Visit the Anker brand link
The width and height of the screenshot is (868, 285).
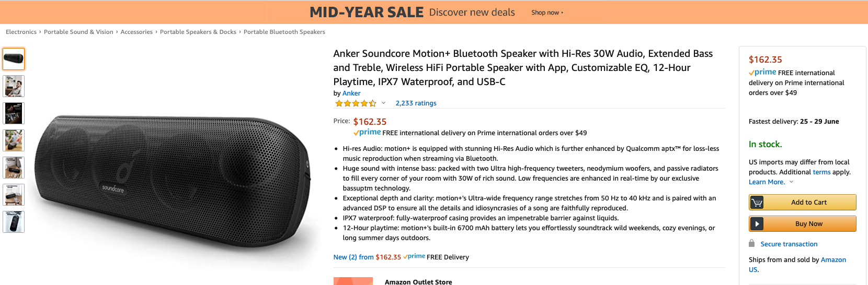tap(351, 93)
